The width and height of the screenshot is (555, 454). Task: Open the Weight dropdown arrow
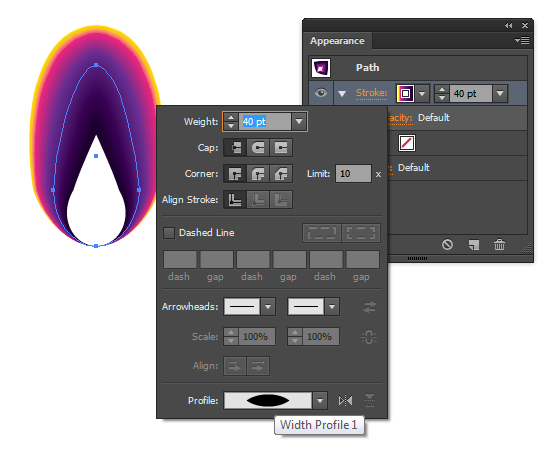[x=299, y=121]
